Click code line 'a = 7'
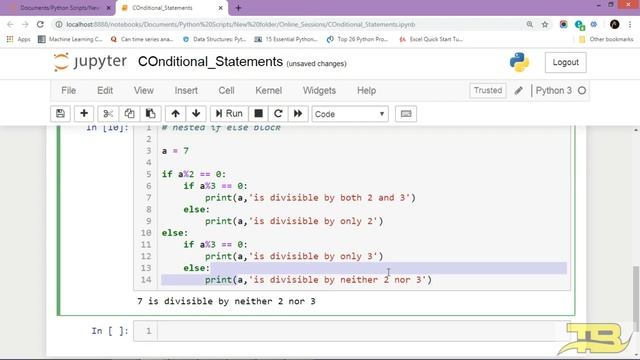The width and height of the screenshot is (640, 360). coord(175,151)
